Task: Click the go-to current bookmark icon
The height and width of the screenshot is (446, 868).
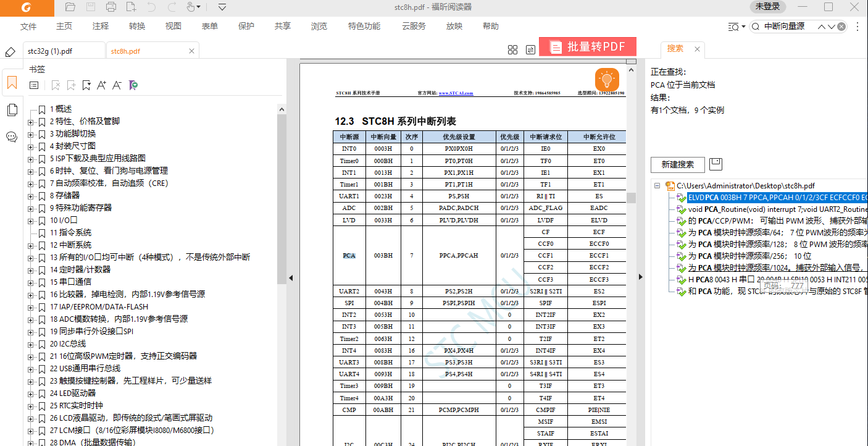Action: point(86,85)
